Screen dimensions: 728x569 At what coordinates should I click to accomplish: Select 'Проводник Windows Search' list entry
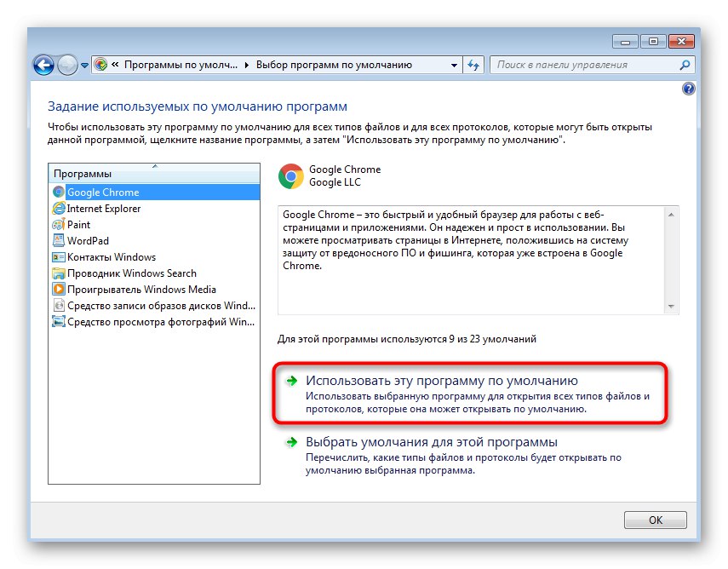[154, 273]
